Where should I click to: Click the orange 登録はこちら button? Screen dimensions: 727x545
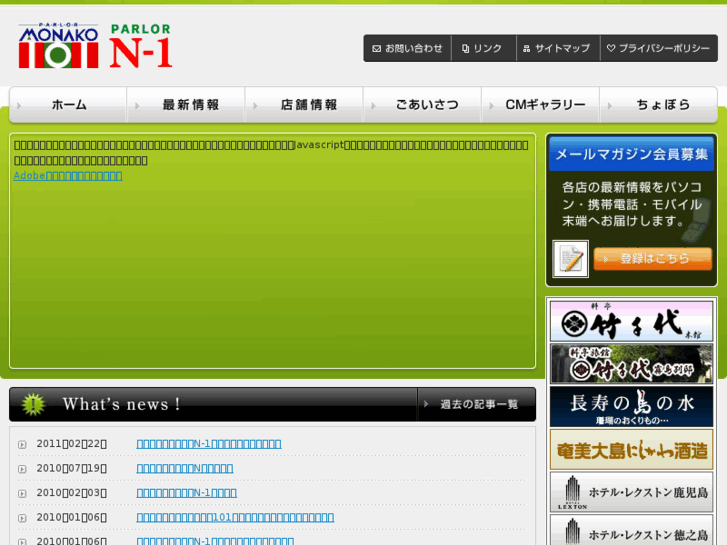[653, 258]
